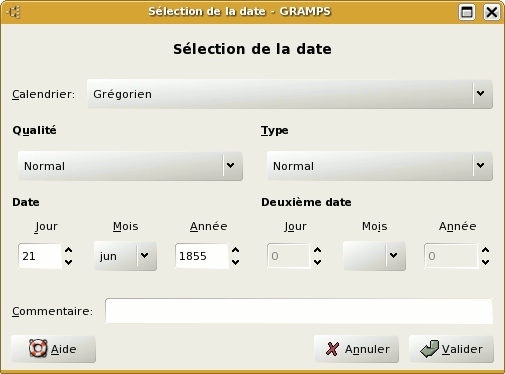
Task: Increase the Jour value of Deuxième date
Action: click(x=318, y=250)
